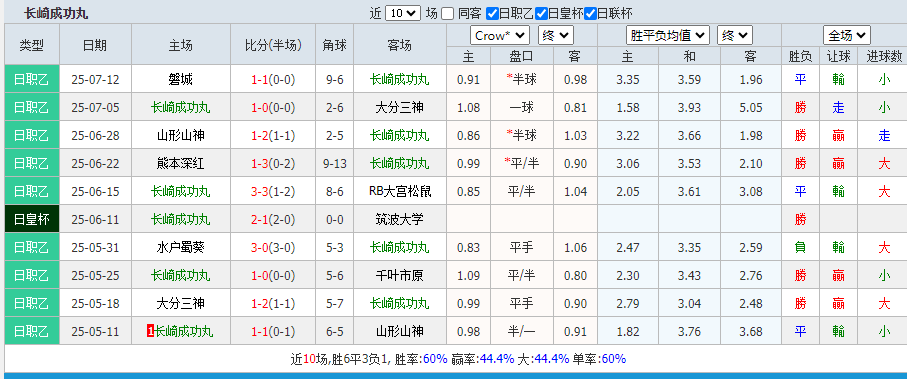This screenshot has height=379, width=907.
Task: Open the 终 dropdown beside Crow*
Action: [555, 35]
